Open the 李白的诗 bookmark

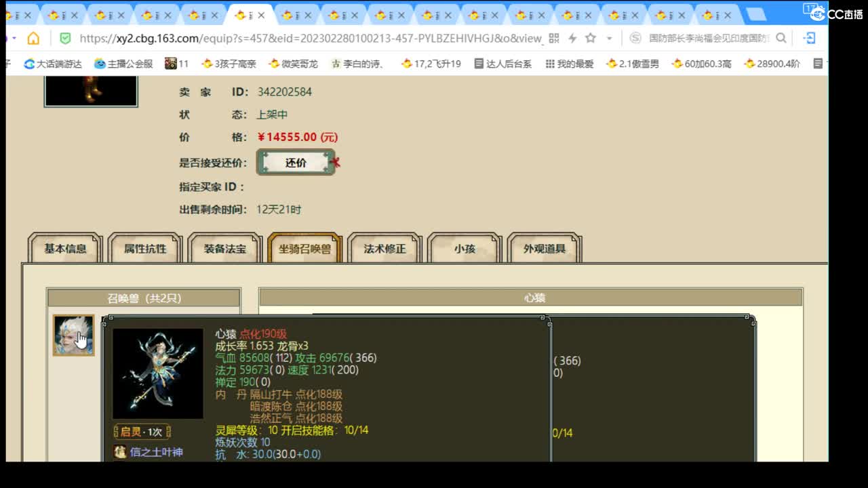358,64
